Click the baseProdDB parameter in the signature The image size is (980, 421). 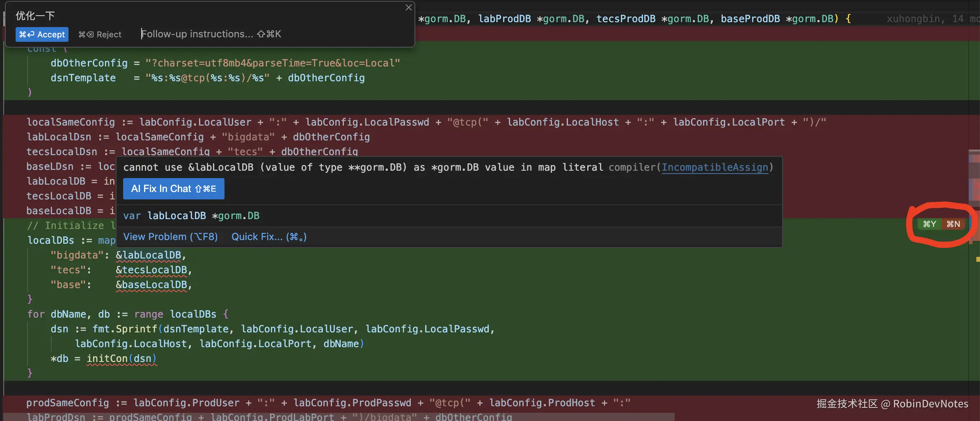pos(750,19)
